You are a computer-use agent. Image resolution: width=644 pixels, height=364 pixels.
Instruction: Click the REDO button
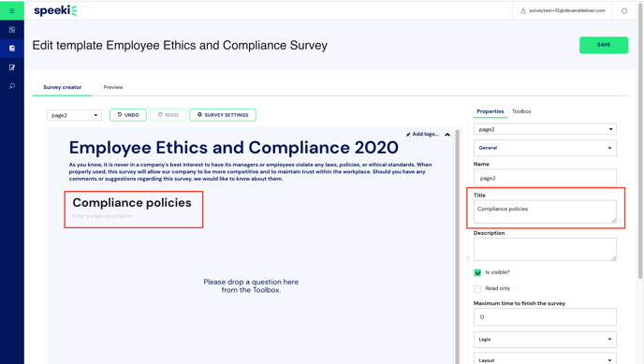168,115
